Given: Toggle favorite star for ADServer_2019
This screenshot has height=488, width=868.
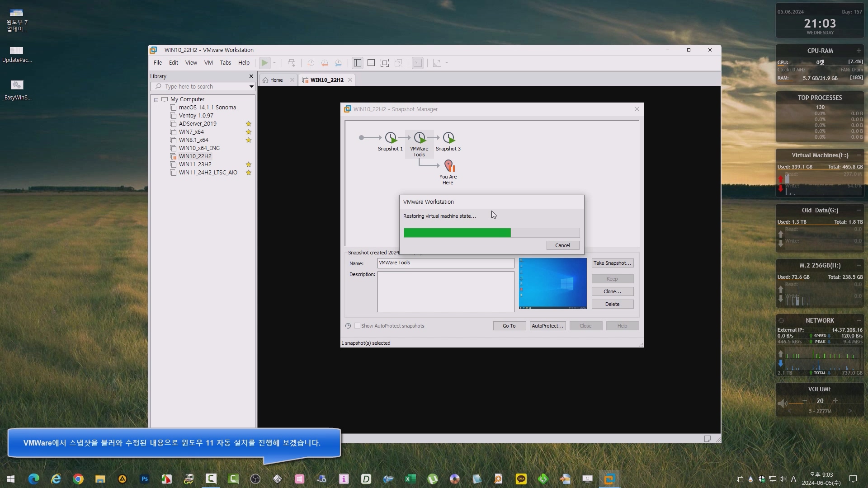Looking at the screenshot, I should click(x=248, y=124).
